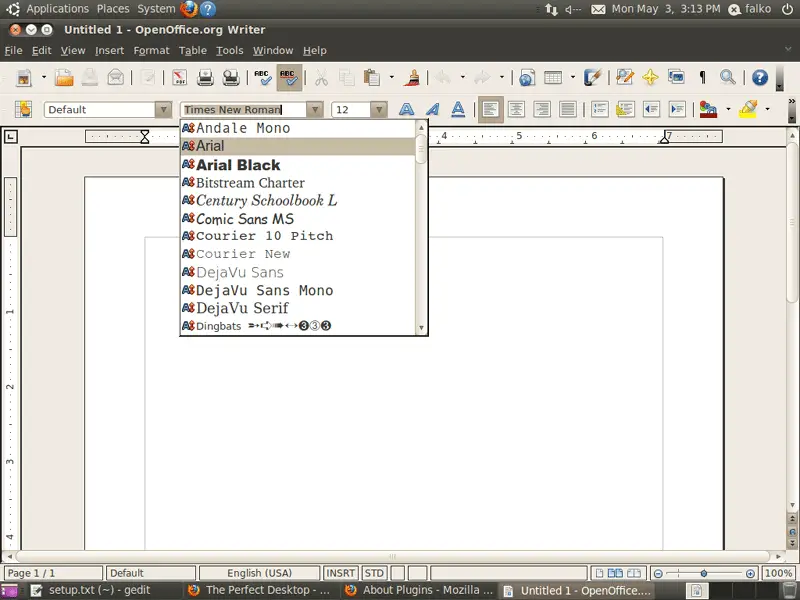Run Spelling and Grammar check
Viewport: 800px width, 600px height.
263,78
